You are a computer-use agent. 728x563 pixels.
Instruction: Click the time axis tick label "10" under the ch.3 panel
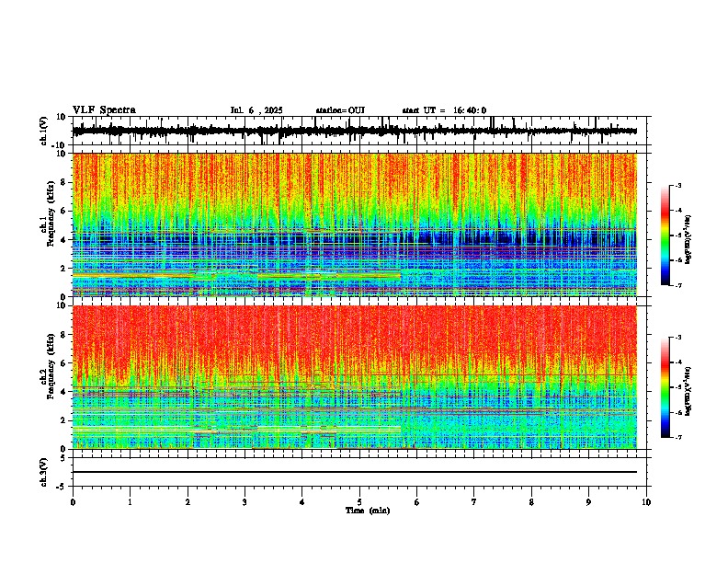point(646,502)
